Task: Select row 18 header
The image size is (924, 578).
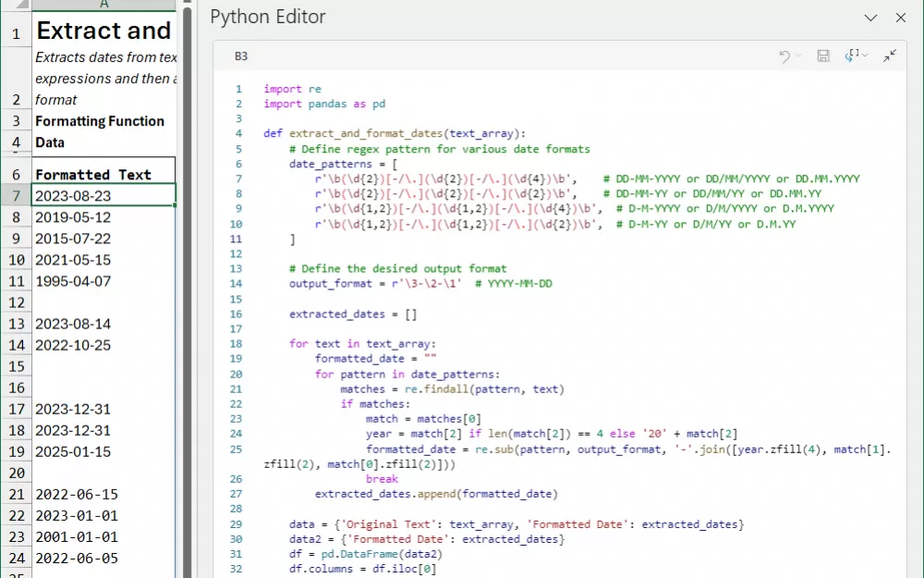Action: (16, 430)
